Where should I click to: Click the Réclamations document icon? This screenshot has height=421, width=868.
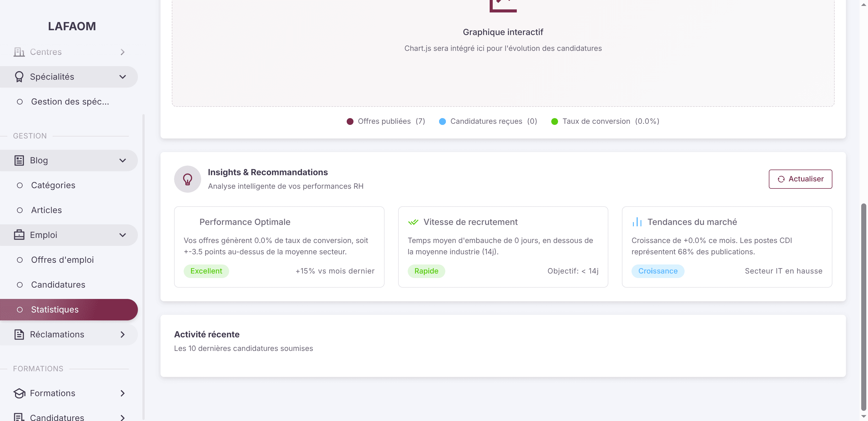(19, 334)
